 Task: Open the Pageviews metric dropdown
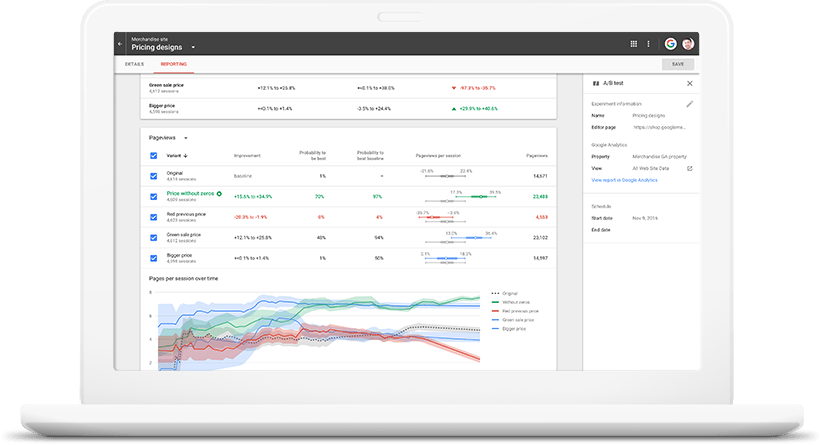(x=185, y=137)
